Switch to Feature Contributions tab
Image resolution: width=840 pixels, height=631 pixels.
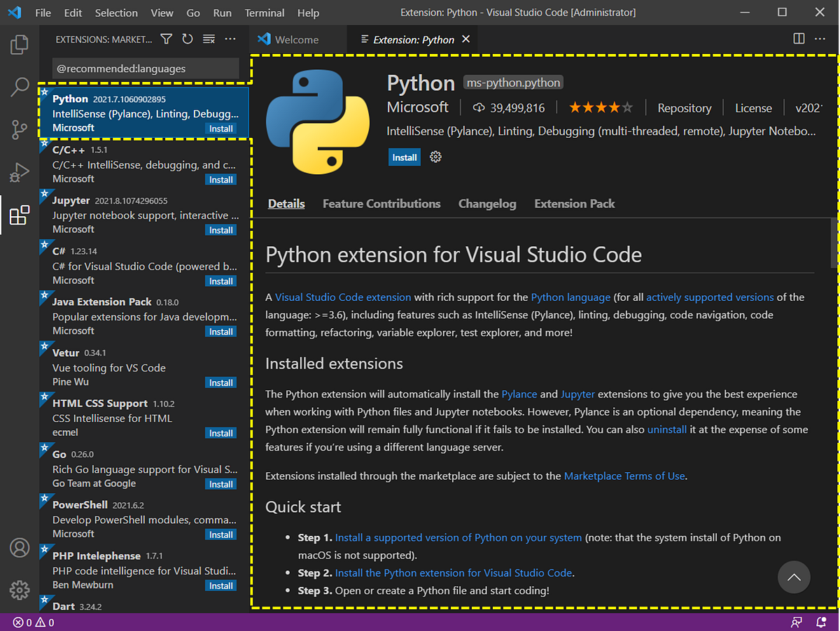tap(381, 204)
